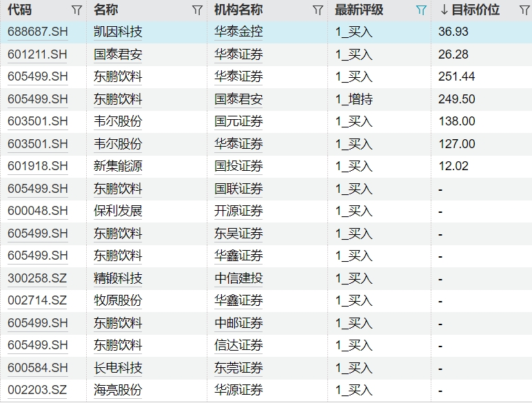532x403 pixels.
Task: Select target price 12.02
Action: tap(453, 166)
